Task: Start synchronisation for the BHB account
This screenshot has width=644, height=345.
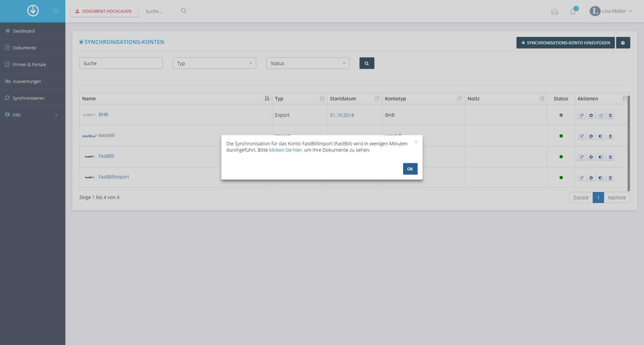Action: pos(591,115)
